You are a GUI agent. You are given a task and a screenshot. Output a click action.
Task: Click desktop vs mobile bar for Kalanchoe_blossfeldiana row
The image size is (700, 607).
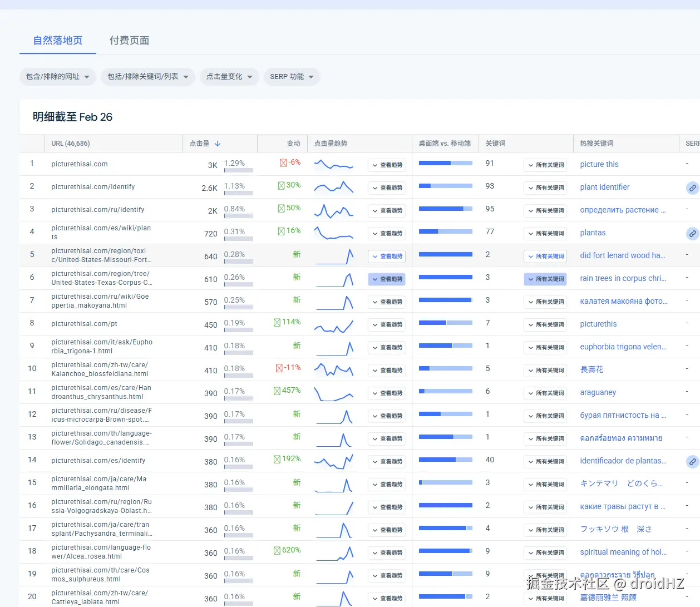pos(446,368)
